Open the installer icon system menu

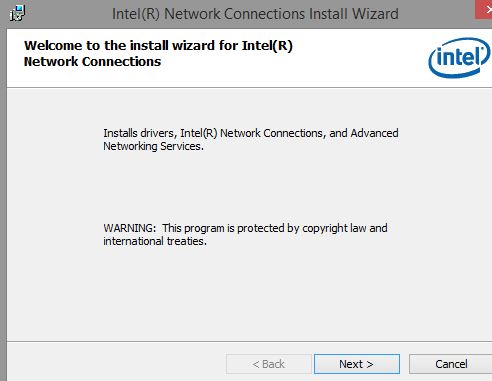coord(17,13)
